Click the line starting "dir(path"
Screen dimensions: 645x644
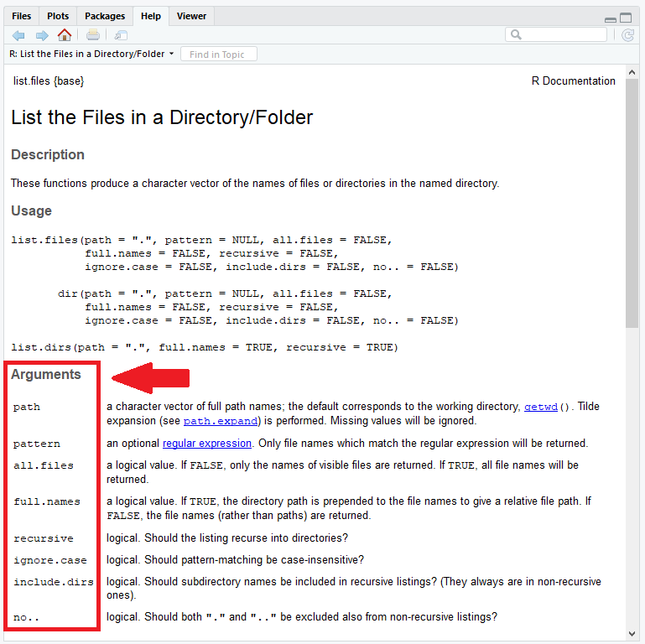[x=225, y=294]
